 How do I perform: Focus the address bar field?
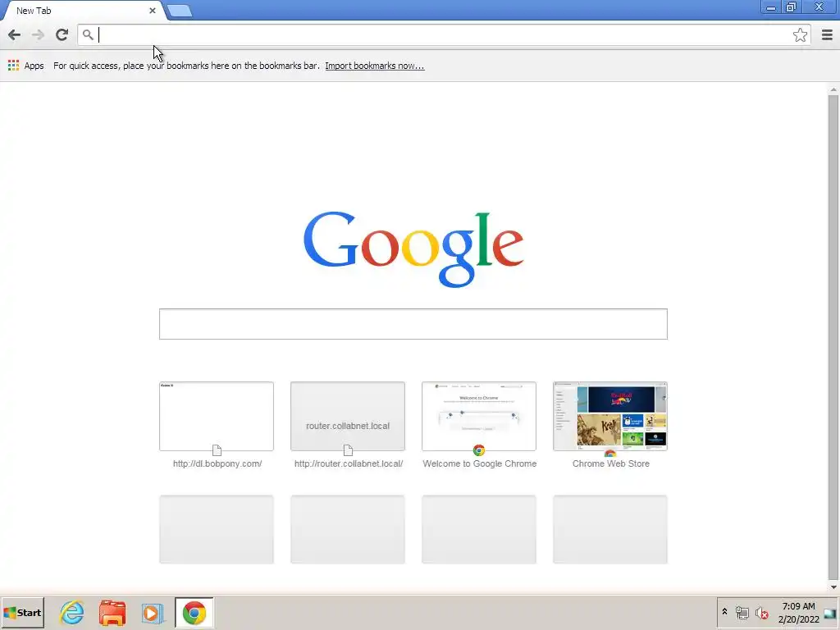tap(442, 34)
